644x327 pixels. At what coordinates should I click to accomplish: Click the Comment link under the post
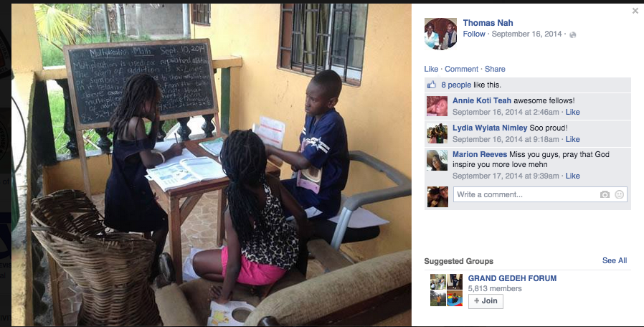[461, 69]
